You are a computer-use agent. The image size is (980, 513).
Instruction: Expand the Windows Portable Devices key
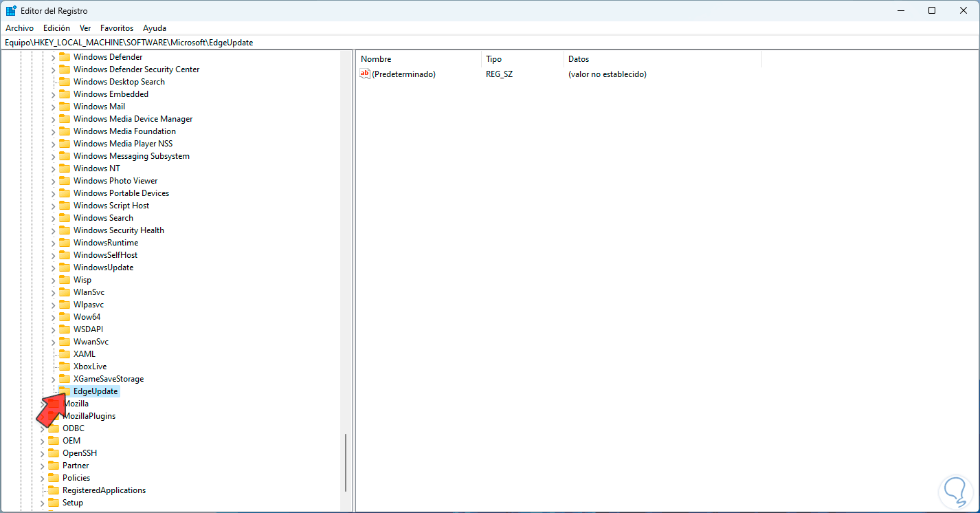tap(54, 193)
